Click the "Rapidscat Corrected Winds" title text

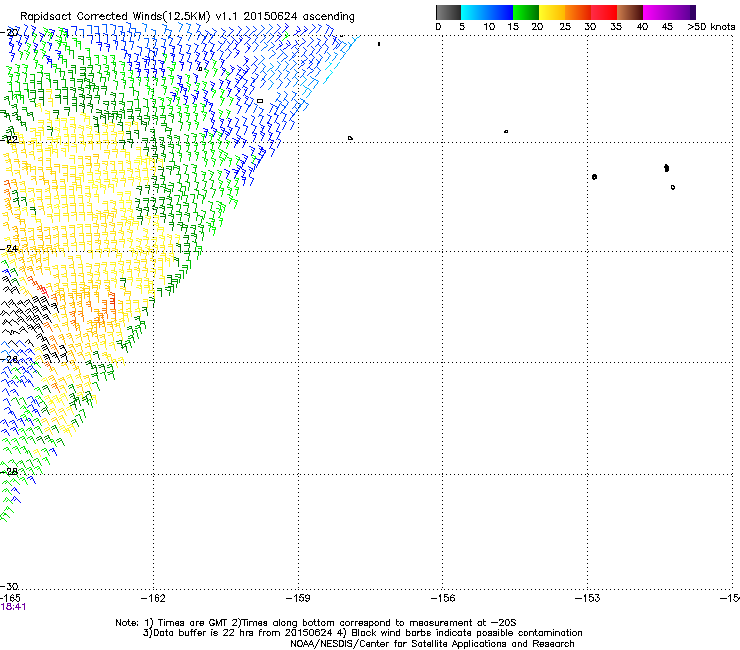(91, 17)
